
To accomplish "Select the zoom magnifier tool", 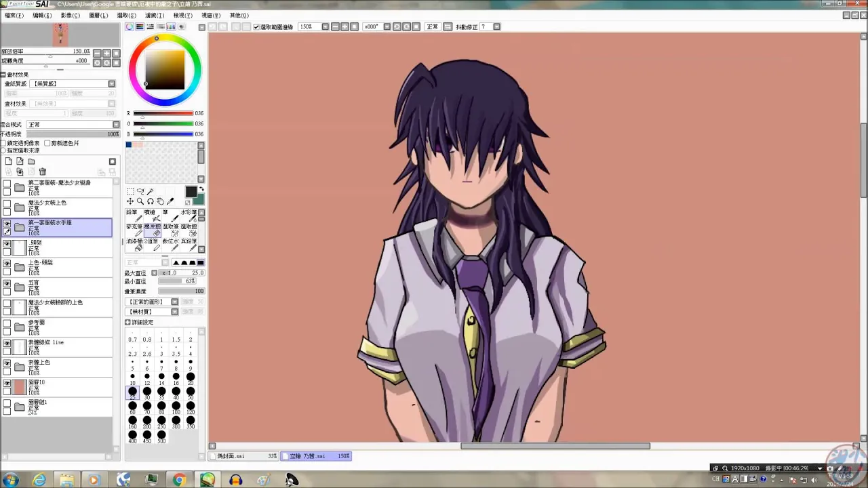I will point(140,201).
